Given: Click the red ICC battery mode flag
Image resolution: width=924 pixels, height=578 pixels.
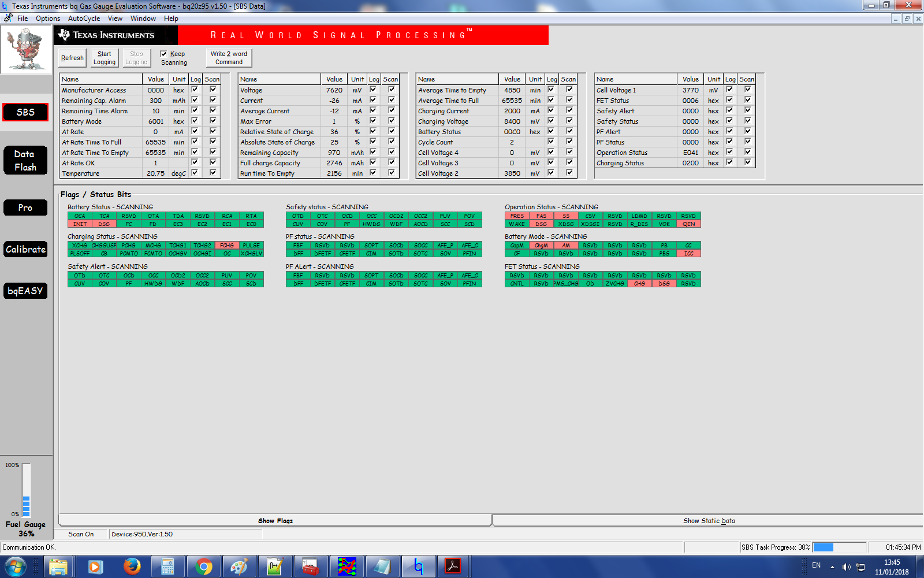Looking at the screenshot, I should tap(688, 254).
